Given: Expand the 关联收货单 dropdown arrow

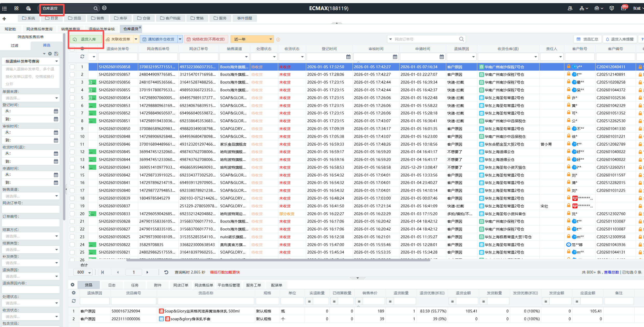Looking at the screenshot, I should point(136,39).
